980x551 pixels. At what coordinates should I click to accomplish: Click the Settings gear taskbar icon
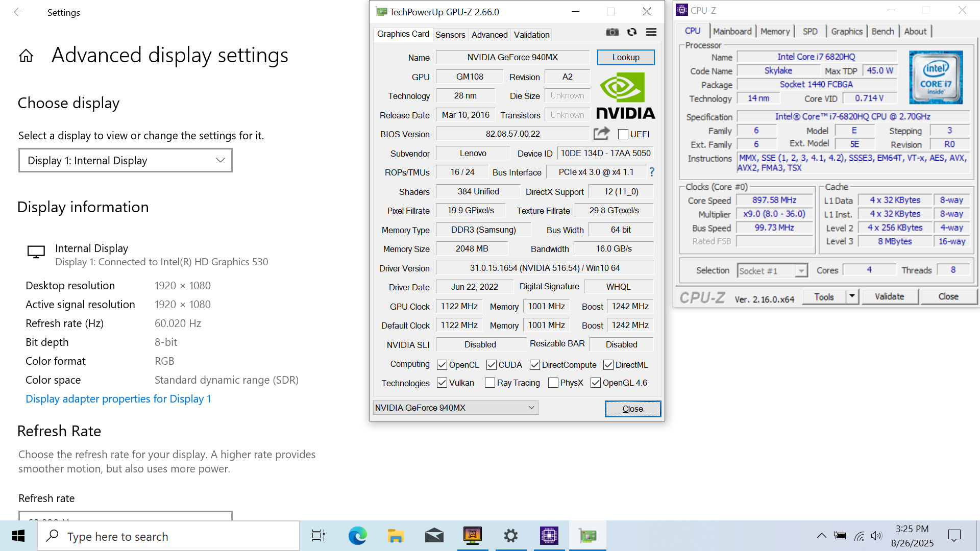[510, 536]
